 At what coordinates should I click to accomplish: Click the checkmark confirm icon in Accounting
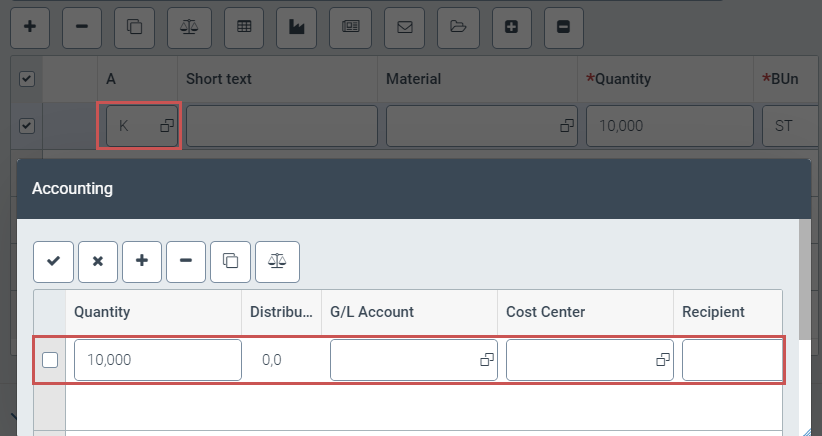(53, 261)
